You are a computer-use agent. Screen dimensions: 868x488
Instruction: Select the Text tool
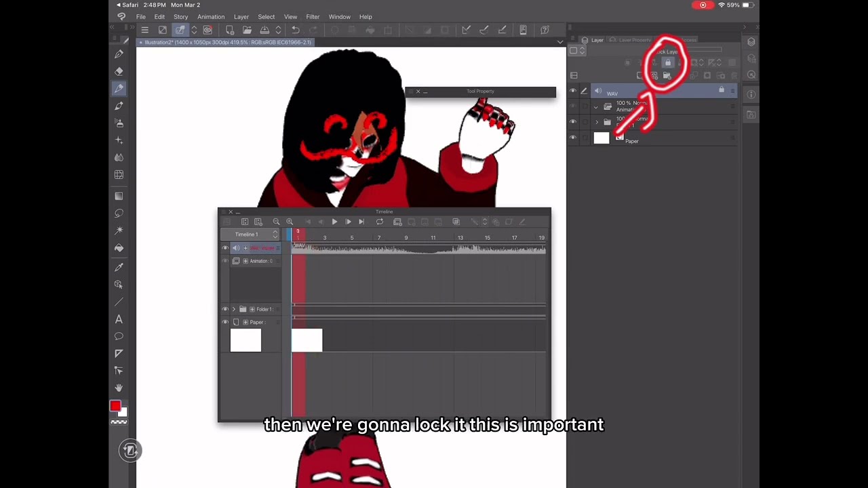tap(119, 319)
